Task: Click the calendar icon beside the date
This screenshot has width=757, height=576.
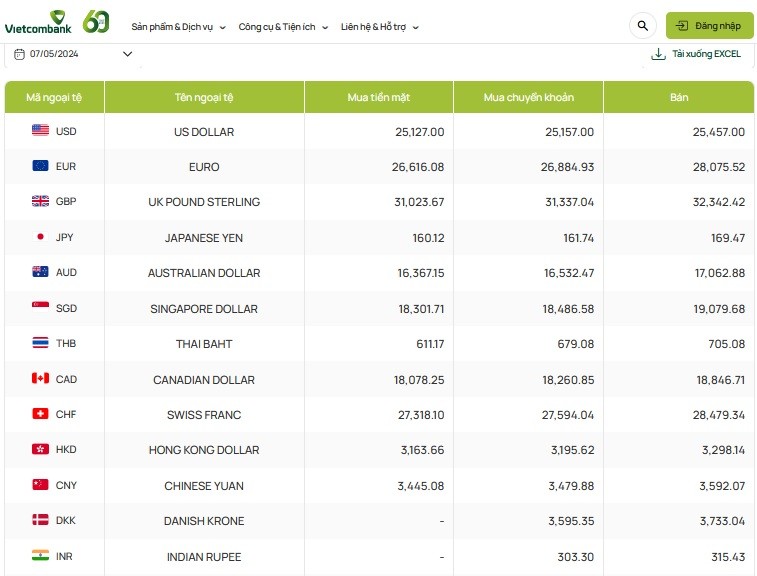Action: point(19,54)
